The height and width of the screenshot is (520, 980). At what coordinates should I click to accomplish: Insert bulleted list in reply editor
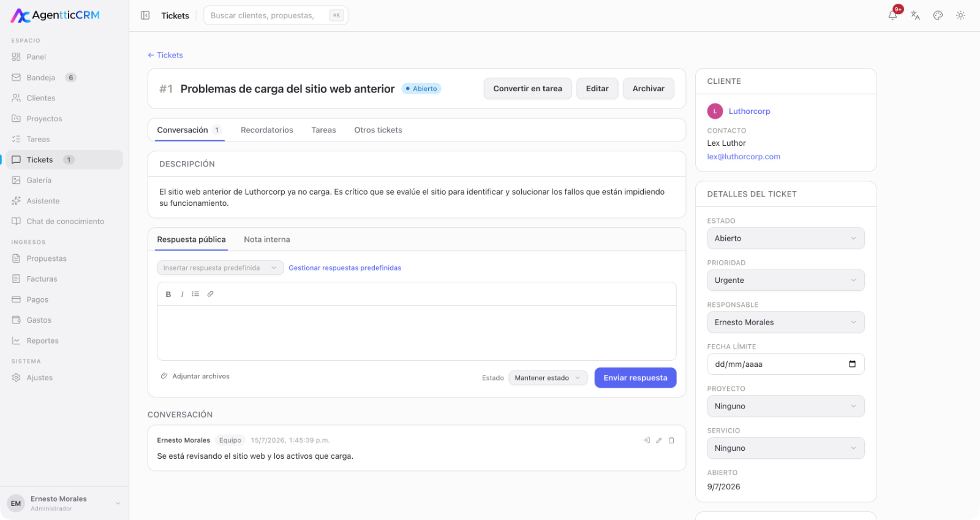coord(195,294)
